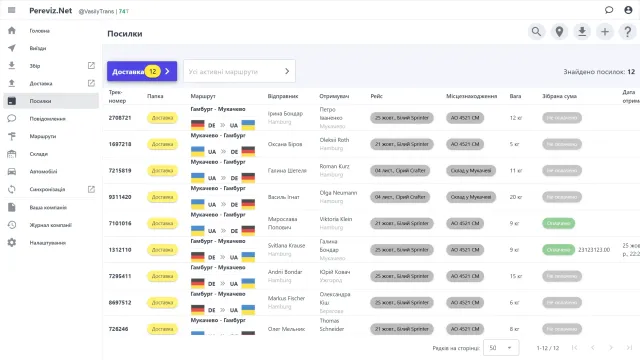640x360 pixels.
Task: Open the Усі активні маршрути route selector
Action: [239, 71]
